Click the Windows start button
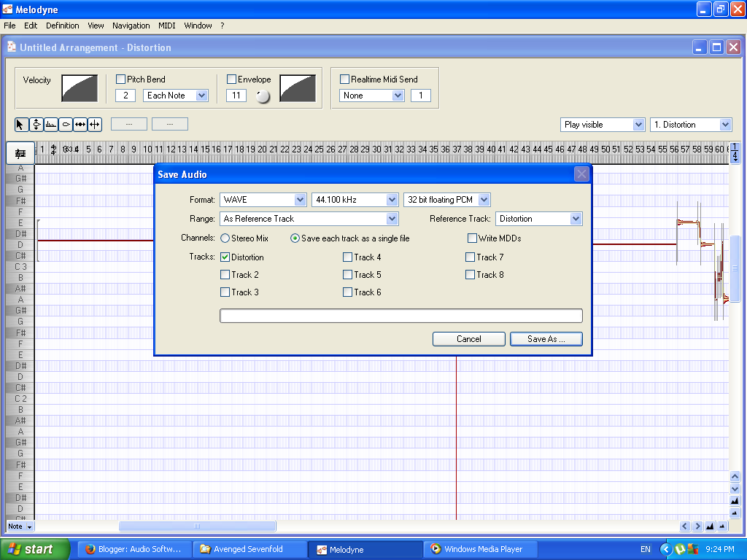Viewport: 747px width, 560px height. tap(34, 549)
